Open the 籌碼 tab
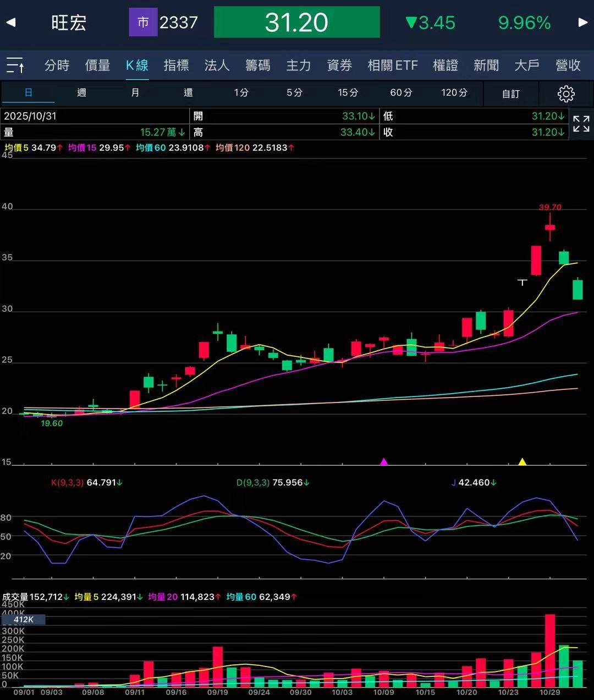This screenshot has width=594, height=700. (x=257, y=65)
